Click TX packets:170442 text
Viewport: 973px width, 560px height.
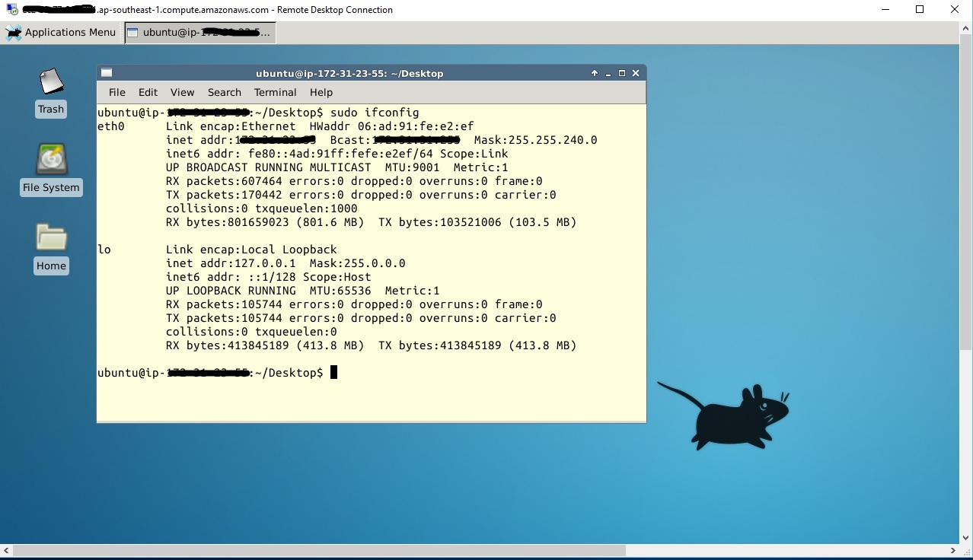pyautogui.click(x=224, y=195)
